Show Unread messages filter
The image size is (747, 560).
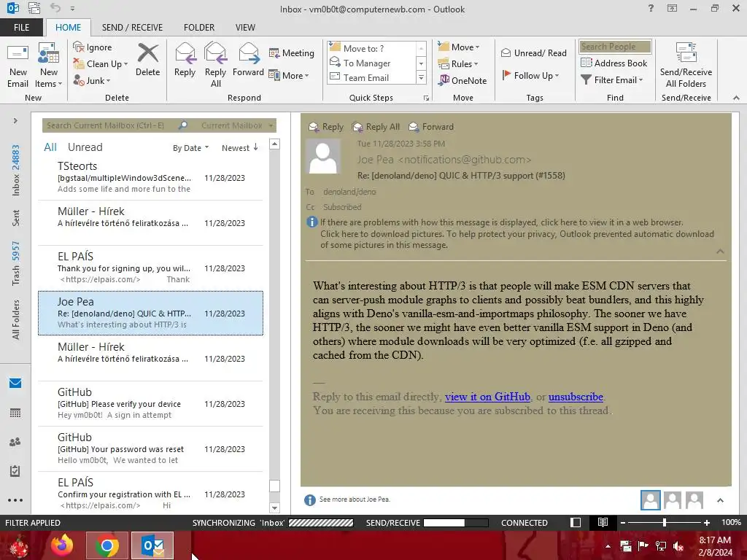click(x=85, y=147)
